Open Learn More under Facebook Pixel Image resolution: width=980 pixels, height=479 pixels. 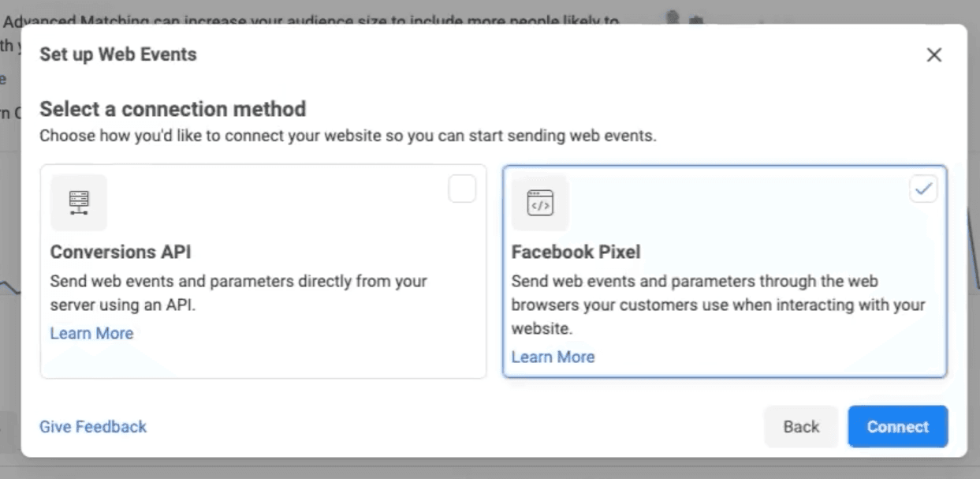pos(553,357)
